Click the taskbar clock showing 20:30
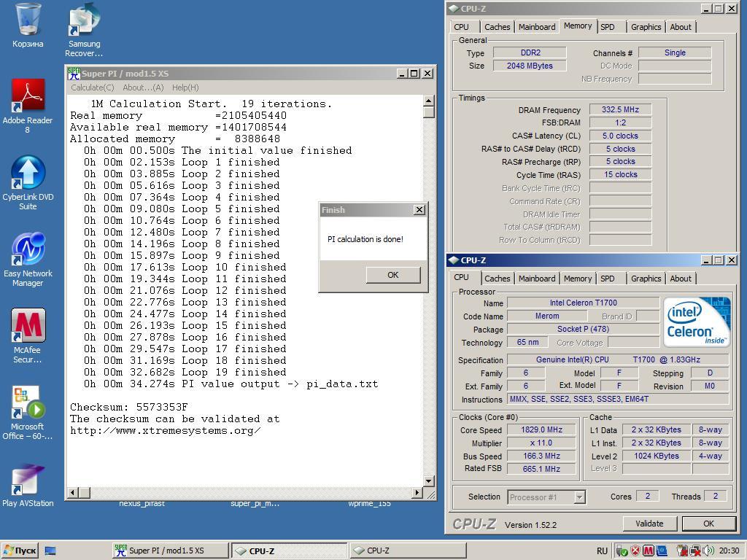This screenshot has height=560, width=747. (729, 551)
